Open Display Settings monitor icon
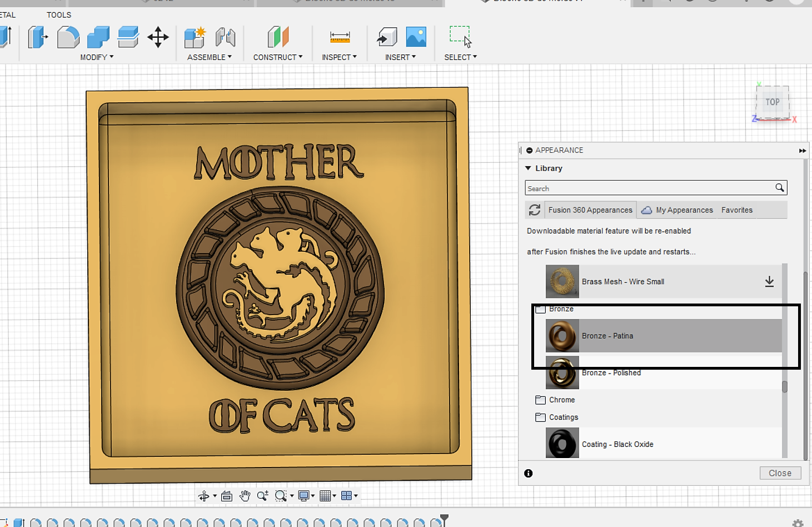812x527 pixels. [x=303, y=496]
